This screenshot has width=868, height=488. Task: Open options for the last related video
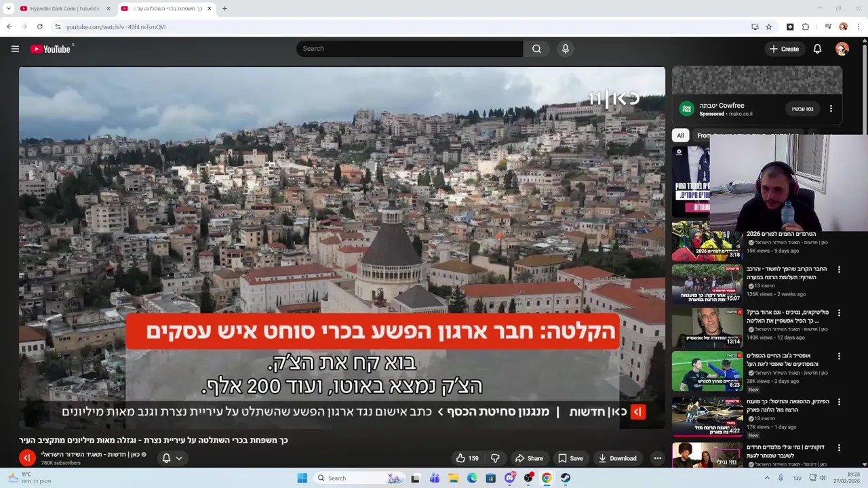pyautogui.click(x=839, y=448)
